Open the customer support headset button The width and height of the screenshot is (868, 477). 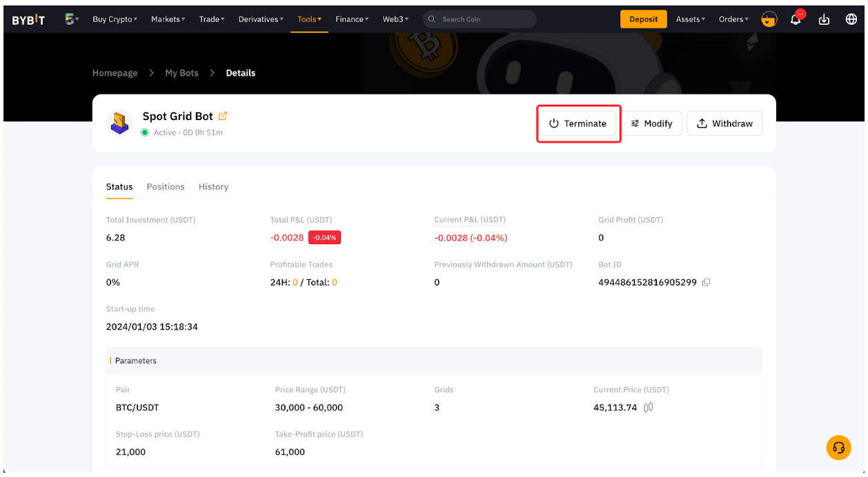pos(838,447)
